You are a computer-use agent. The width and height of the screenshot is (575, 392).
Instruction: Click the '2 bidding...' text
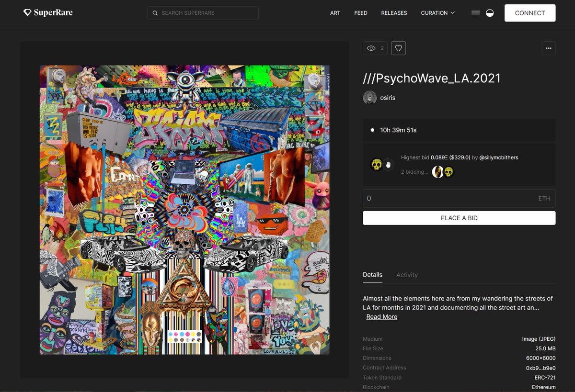(x=414, y=172)
